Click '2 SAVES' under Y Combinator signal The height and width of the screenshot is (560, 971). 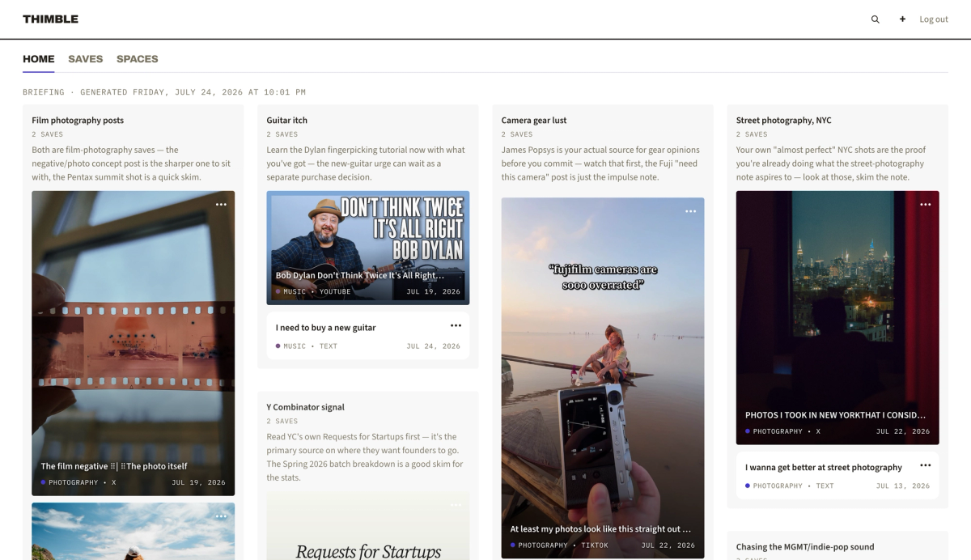[x=282, y=422]
